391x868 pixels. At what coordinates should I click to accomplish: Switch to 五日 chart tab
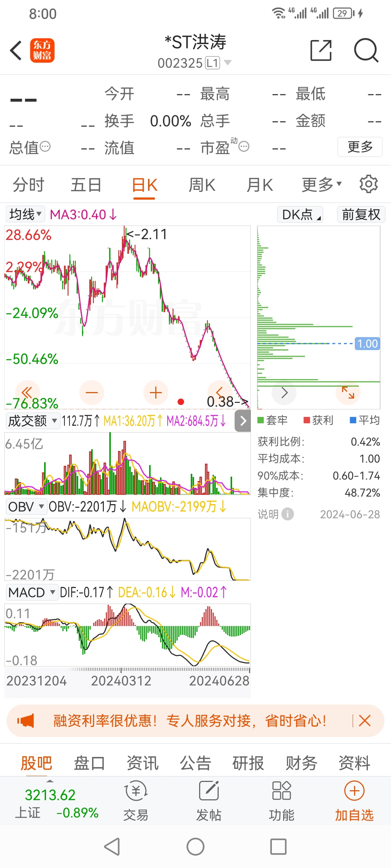(x=86, y=185)
